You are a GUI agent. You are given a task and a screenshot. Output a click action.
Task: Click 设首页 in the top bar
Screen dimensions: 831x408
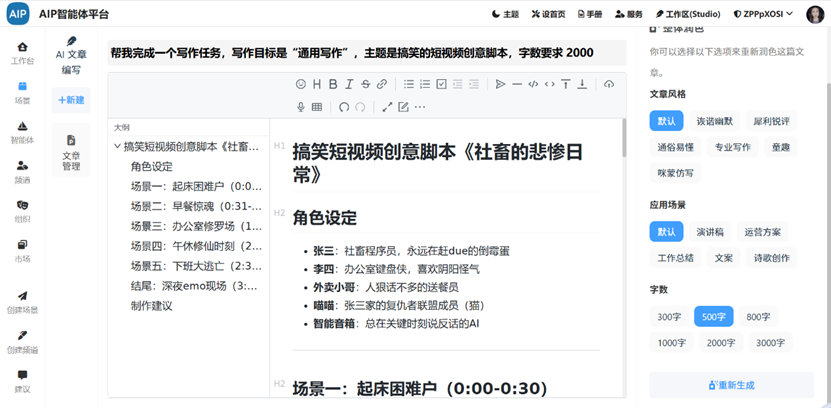tap(549, 14)
